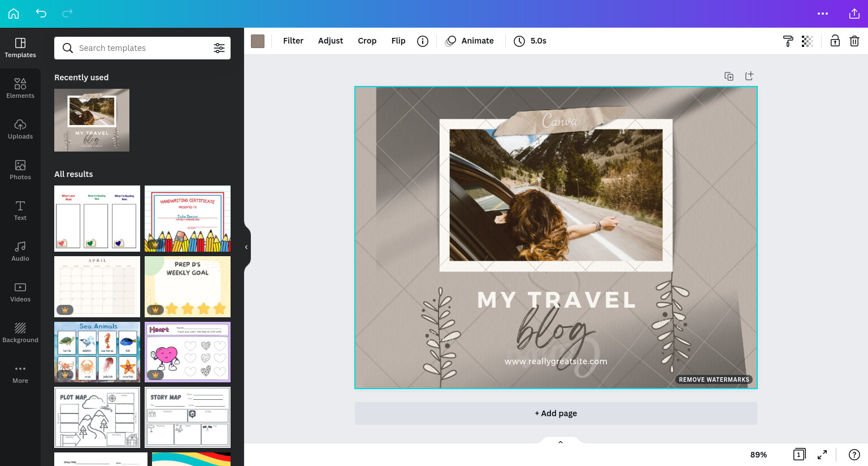Choose the Sea Animals template
This screenshot has width=868, height=466.
pyautogui.click(x=97, y=352)
